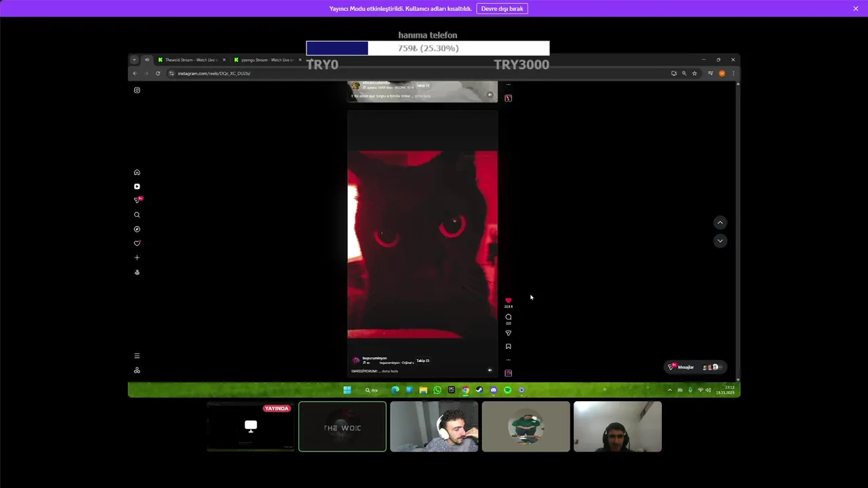Viewport: 868px width, 488px height.
Task: Open the hamburger More menu in the sidebar
Action: 137,356
